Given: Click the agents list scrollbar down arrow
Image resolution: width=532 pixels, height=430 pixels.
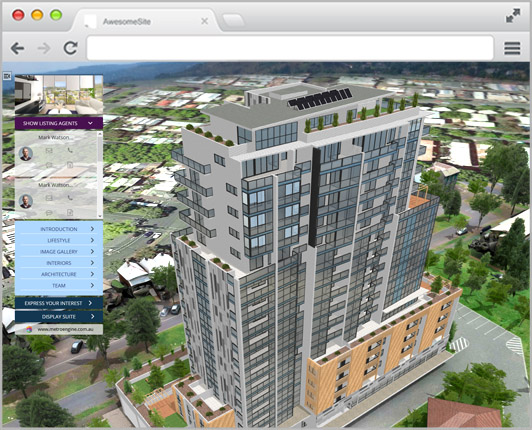Looking at the screenshot, I should pyautogui.click(x=100, y=216).
